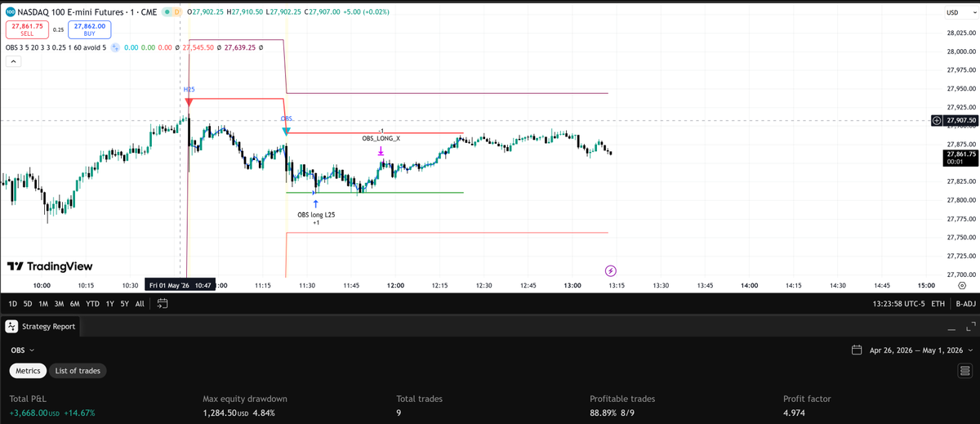
Task: Click the teal OBS down-triangle marker
Action: click(286, 131)
